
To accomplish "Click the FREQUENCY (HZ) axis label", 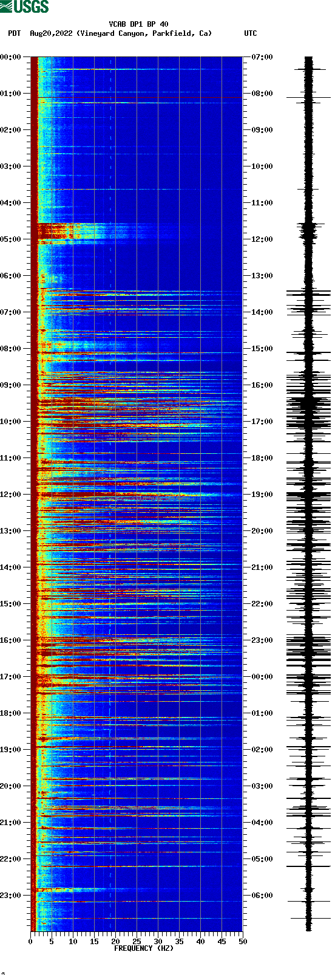I will click(x=144, y=948).
